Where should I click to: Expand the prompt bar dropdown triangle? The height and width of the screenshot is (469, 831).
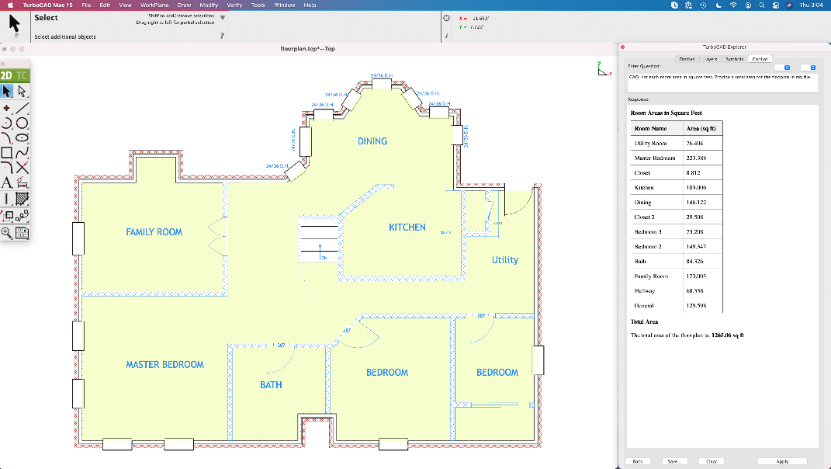[x=223, y=17]
